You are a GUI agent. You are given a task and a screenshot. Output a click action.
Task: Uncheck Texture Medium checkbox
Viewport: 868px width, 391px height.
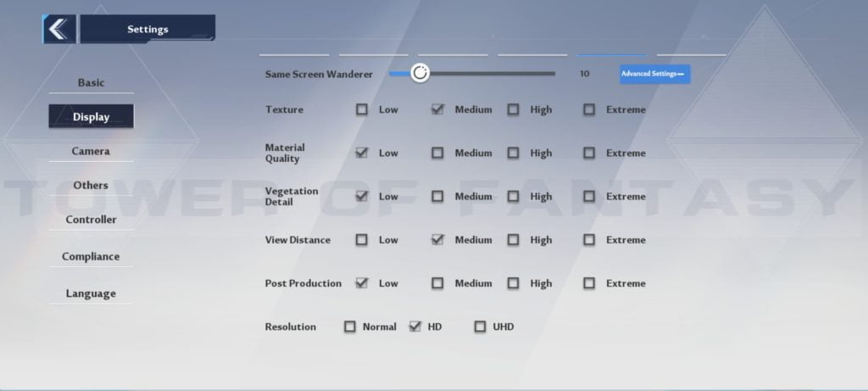tap(437, 109)
